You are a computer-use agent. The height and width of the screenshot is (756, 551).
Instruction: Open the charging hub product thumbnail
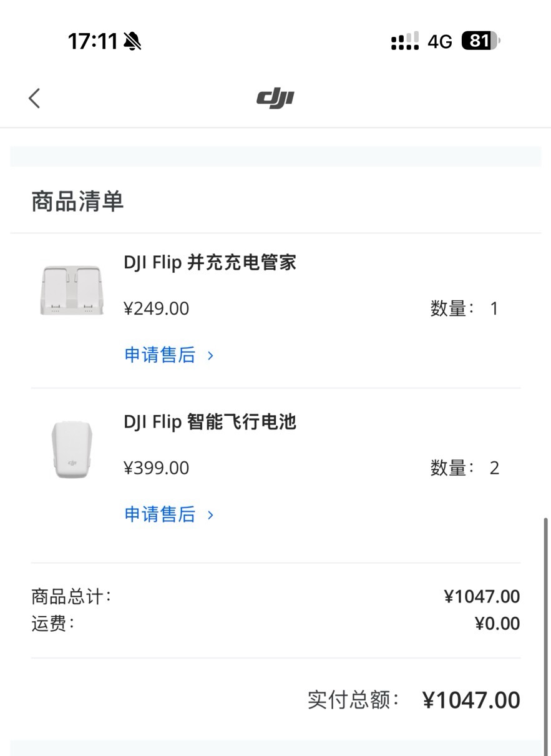pyautogui.click(x=72, y=290)
